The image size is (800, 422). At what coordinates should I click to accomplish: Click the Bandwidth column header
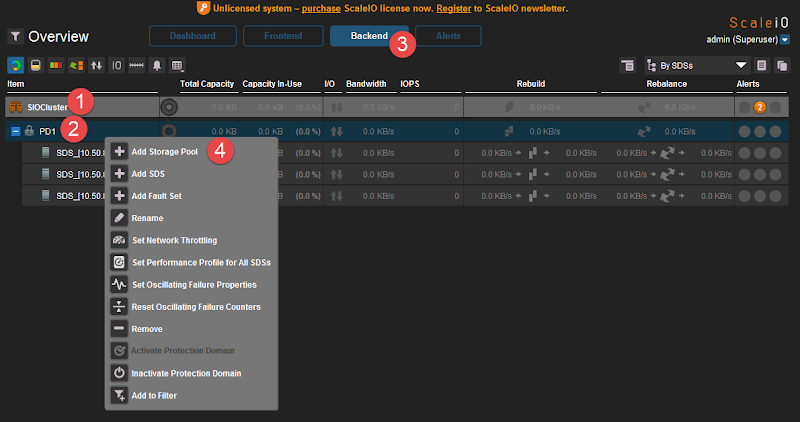coord(366,84)
